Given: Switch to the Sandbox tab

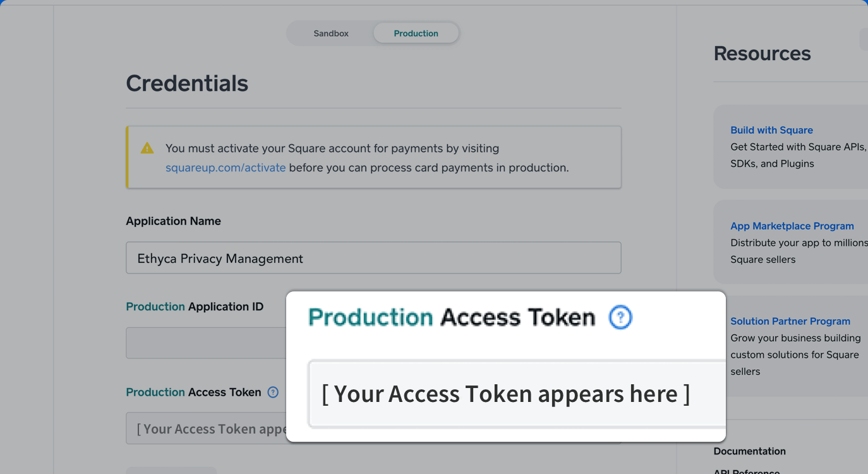Looking at the screenshot, I should pos(331,33).
